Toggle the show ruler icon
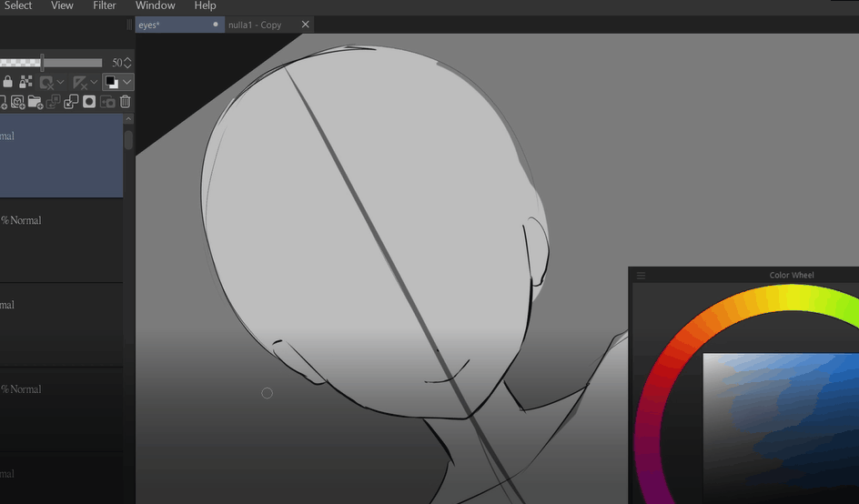The width and height of the screenshot is (859, 504). (x=80, y=83)
